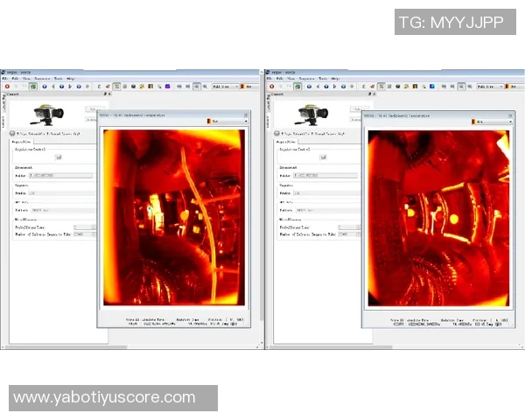The width and height of the screenshot is (525, 420).
Task: Click the red record button in right window toolbar
Action: click(270, 87)
